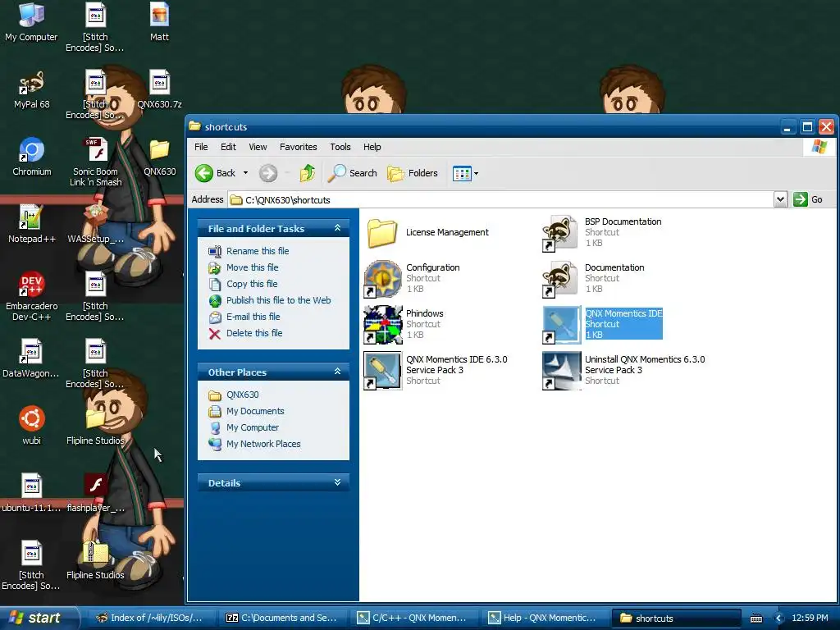Image resolution: width=840 pixels, height=630 pixels.
Task: Open the License Management folder
Action: pos(382,232)
